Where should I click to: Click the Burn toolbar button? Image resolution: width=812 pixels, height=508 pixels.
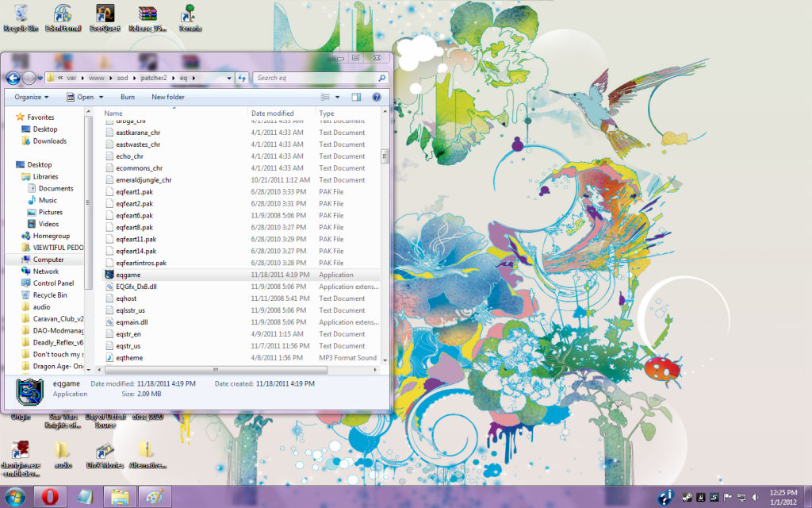(128, 97)
